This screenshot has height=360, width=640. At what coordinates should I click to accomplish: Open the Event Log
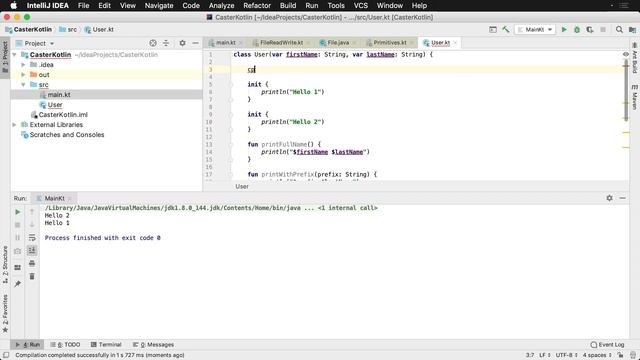[x=607, y=344]
